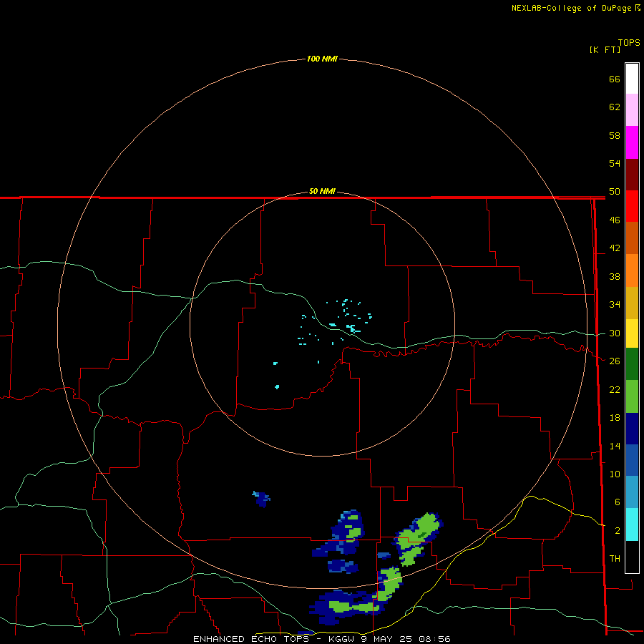The image size is (644, 644).
Task: Select the light green legend swatch
Action: pyautogui.click(x=632, y=396)
